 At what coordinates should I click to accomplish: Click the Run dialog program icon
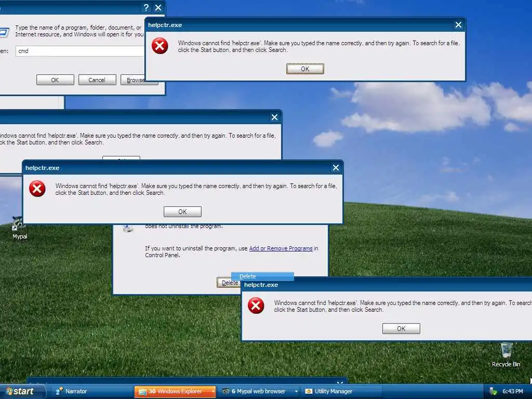click(x=4, y=32)
